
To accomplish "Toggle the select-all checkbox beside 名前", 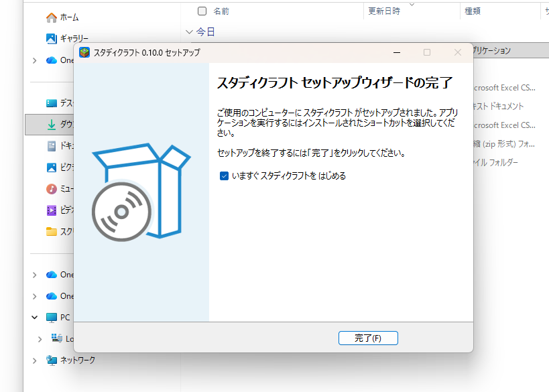I will pos(202,11).
